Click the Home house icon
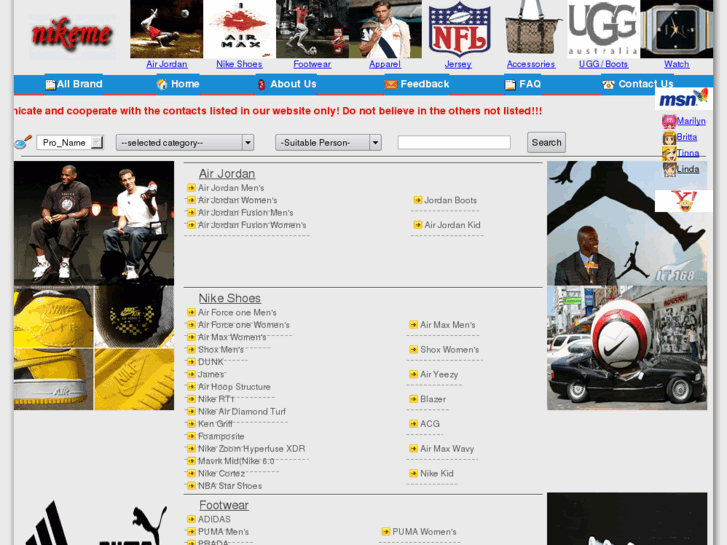The width and height of the screenshot is (727, 545). [162, 84]
